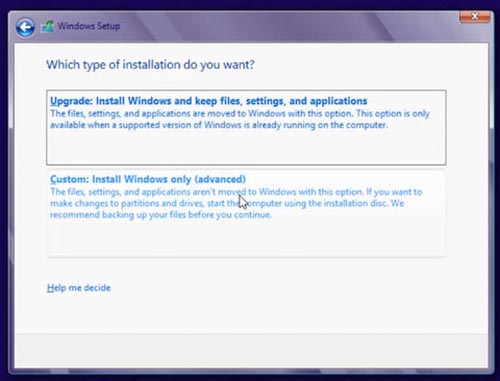This screenshot has height=381, width=500.
Task: Click the heading 'Which type of installation do you want?'
Action: pyautogui.click(x=150, y=65)
